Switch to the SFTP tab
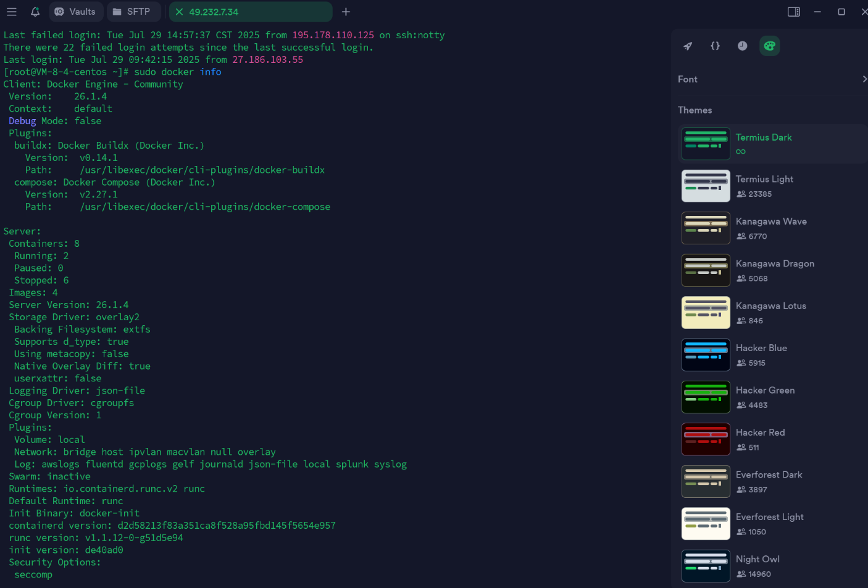 (132, 12)
